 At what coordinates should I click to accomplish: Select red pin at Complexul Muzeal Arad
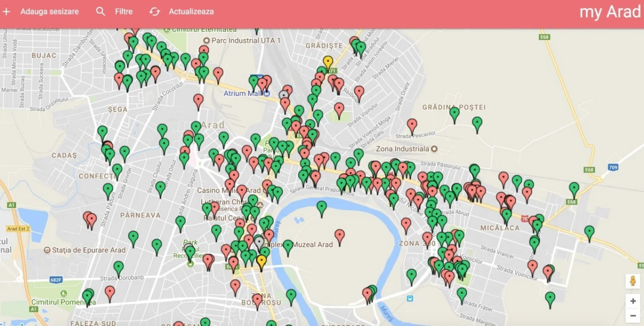pyautogui.click(x=340, y=236)
